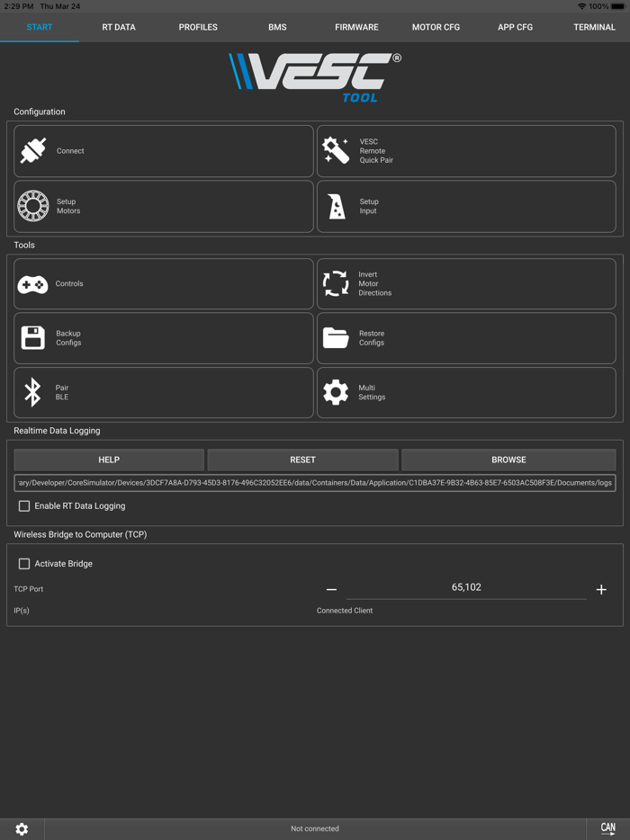The width and height of the screenshot is (630, 840).
Task: Tap the Connect plug icon
Action: [33, 150]
